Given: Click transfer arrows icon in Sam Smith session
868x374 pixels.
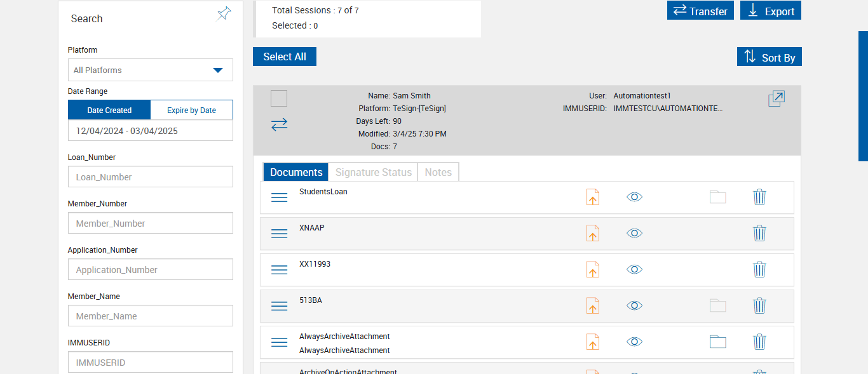Looking at the screenshot, I should point(279,124).
